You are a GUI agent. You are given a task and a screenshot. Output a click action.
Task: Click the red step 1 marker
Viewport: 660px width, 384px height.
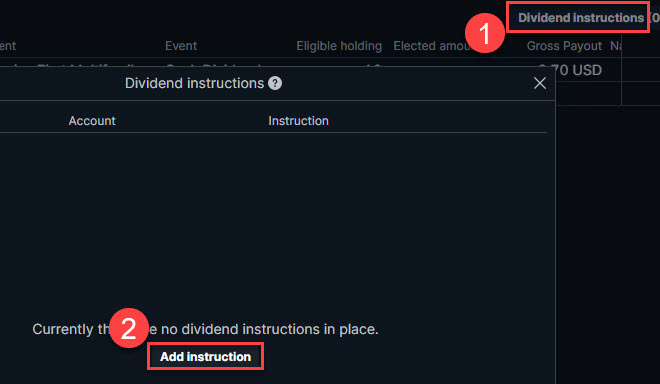484,33
